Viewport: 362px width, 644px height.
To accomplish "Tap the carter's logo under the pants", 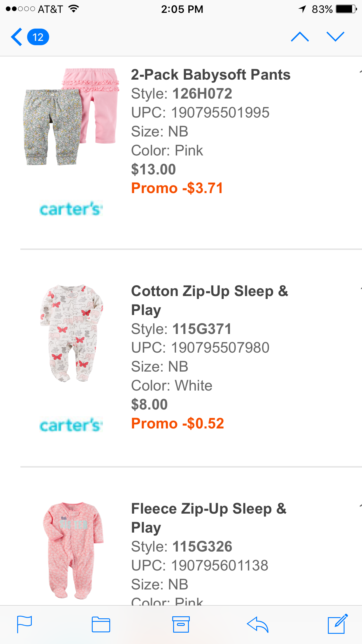I will tap(71, 209).
